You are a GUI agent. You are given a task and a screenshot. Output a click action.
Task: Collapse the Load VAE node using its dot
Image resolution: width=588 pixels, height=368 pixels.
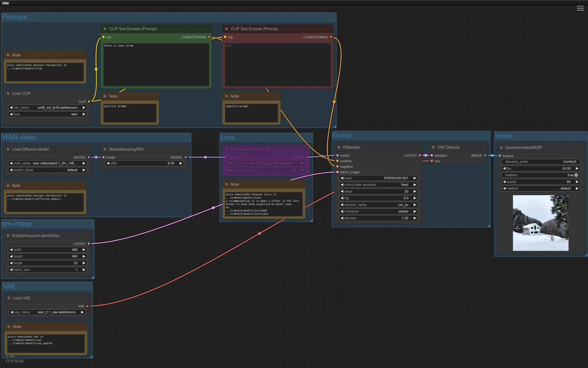9,298
